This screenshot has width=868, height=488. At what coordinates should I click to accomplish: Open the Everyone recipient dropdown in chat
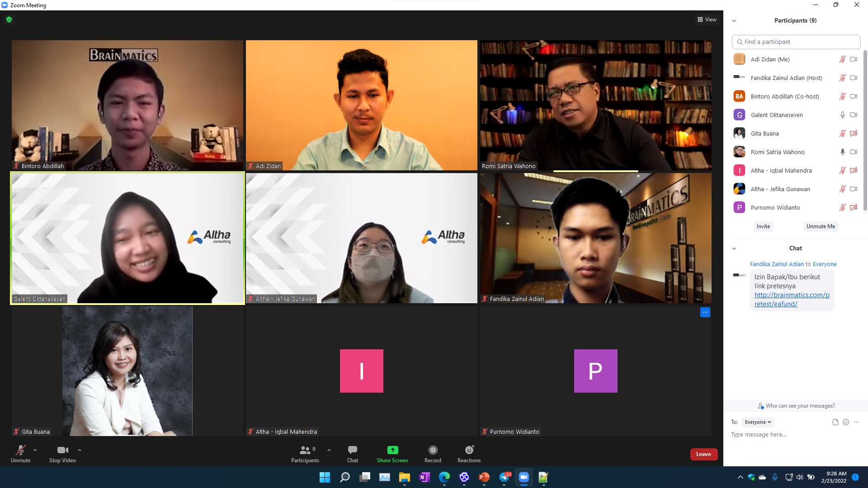click(758, 422)
